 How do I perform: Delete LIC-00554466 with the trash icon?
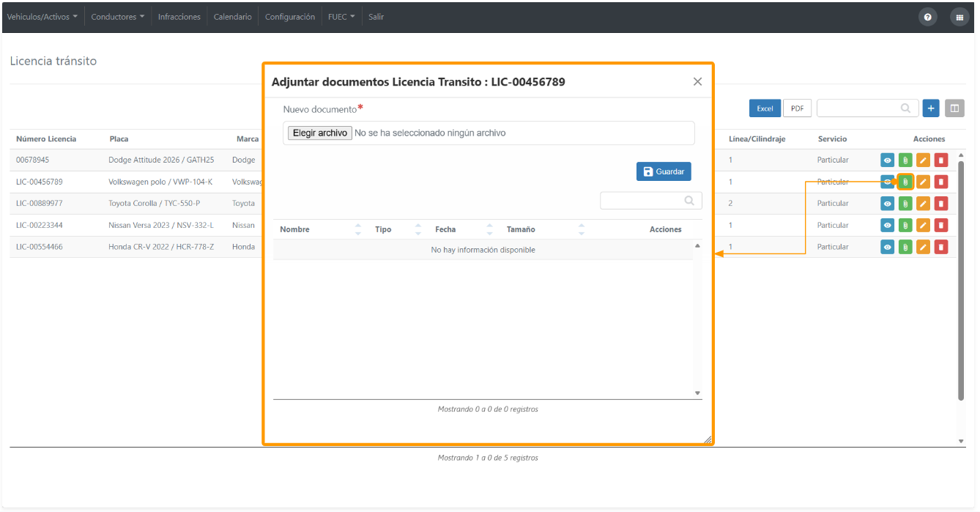pos(941,247)
